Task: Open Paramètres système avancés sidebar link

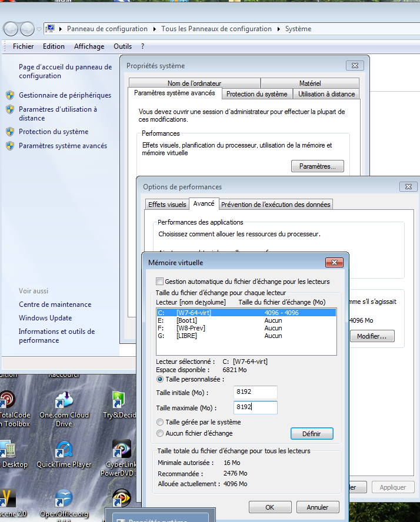Action: tap(63, 146)
